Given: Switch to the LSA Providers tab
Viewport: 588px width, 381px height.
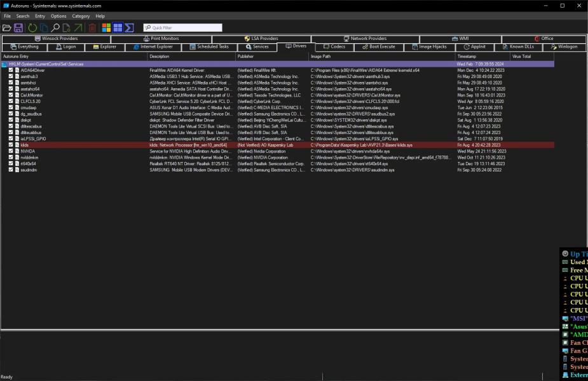Looking at the screenshot, I should click(261, 39).
